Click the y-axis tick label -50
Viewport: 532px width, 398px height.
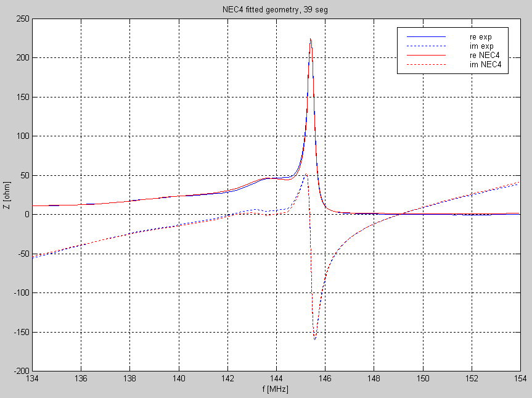[24, 254]
